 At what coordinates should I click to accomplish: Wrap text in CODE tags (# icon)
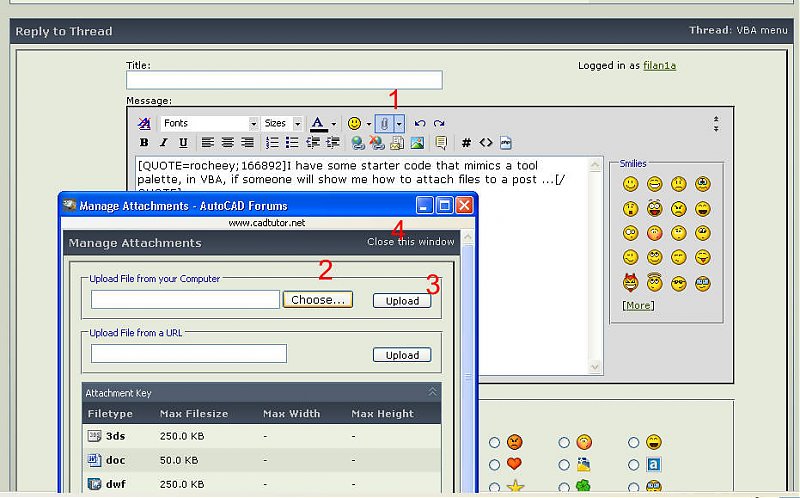pyautogui.click(x=466, y=143)
